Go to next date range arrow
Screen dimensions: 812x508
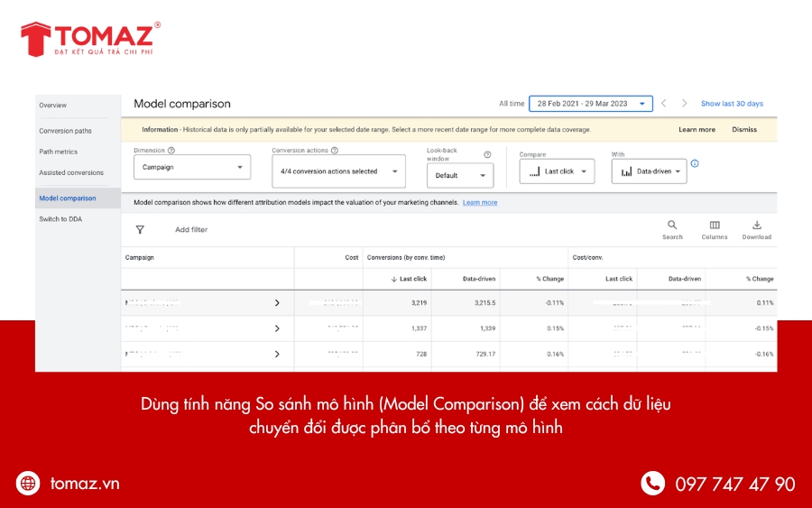pyautogui.click(x=685, y=104)
